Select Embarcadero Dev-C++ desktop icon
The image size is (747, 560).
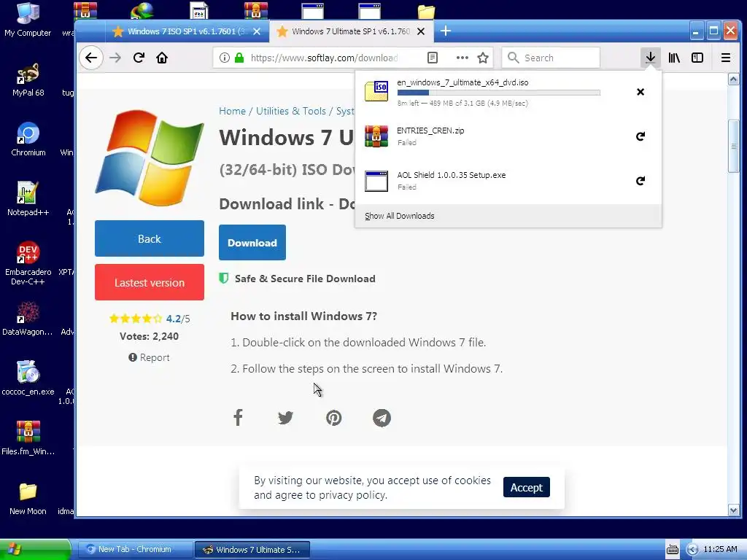click(x=28, y=263)
